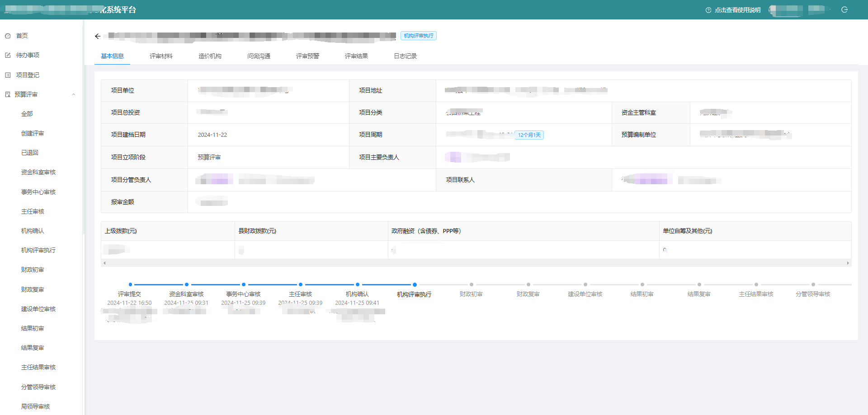
Task: Click the back arrow icon
Action: [x=98, y=36]
